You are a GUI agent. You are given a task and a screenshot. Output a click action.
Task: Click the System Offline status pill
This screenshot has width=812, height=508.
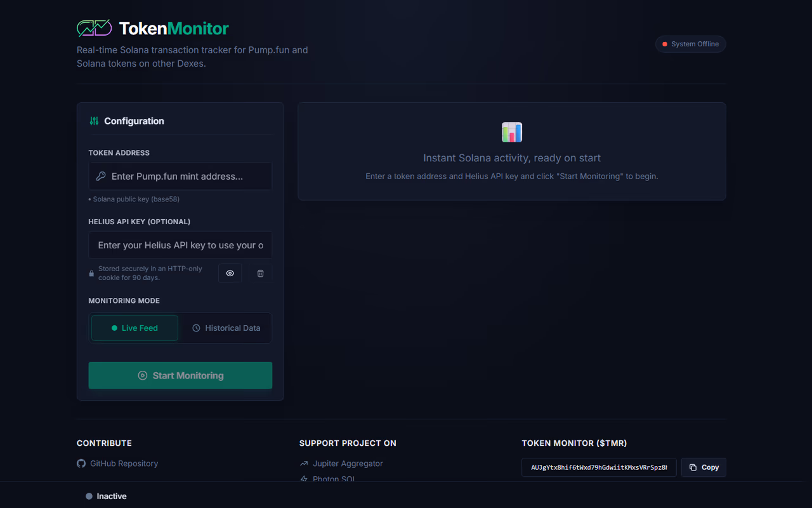[x=690, y=44]
